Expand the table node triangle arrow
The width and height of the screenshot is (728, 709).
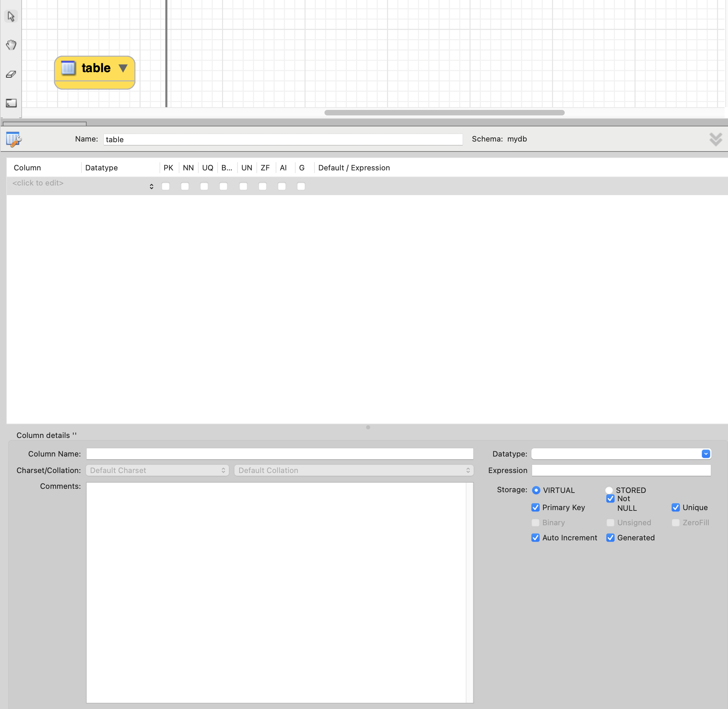[x=123, y=68]
